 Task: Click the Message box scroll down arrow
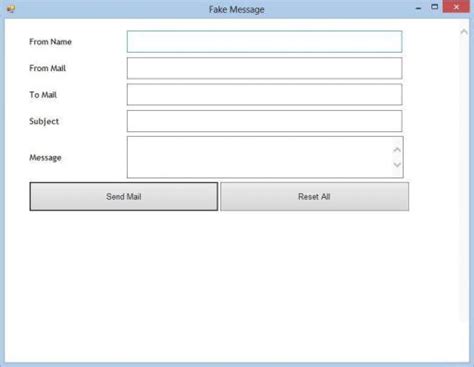[x=397, y=165]
